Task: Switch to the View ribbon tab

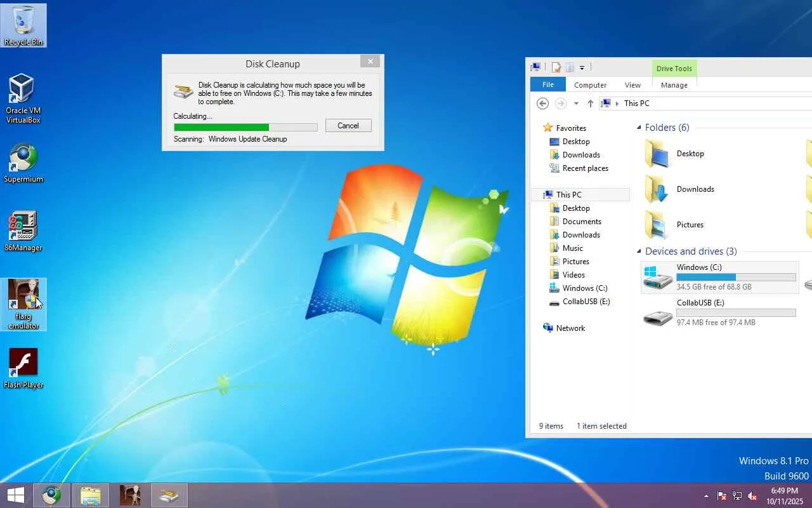Action: pos(632,85)
